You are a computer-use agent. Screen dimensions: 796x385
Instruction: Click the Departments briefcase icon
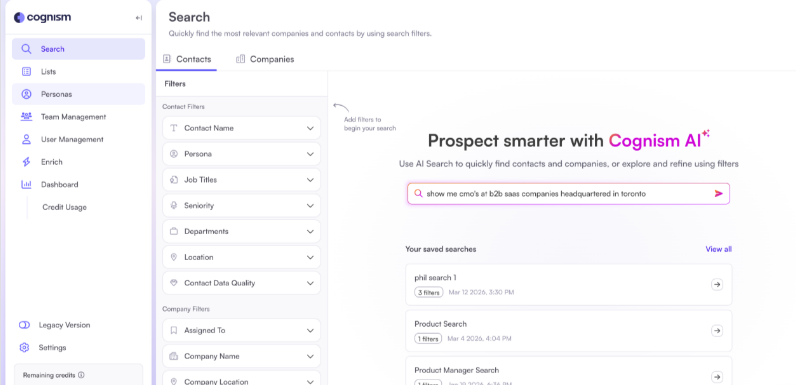coord(174,231)
